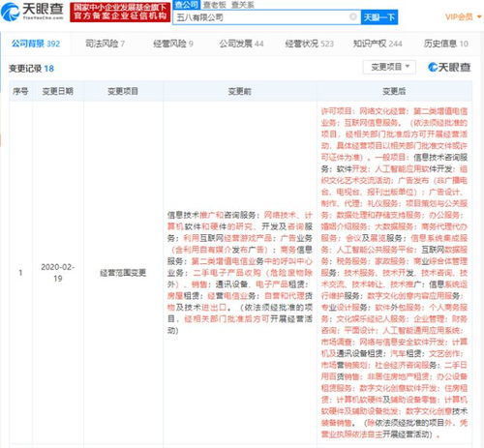Click the 变更日期 column header
Viewport: 484px width, 448px height.
(58, 91)
